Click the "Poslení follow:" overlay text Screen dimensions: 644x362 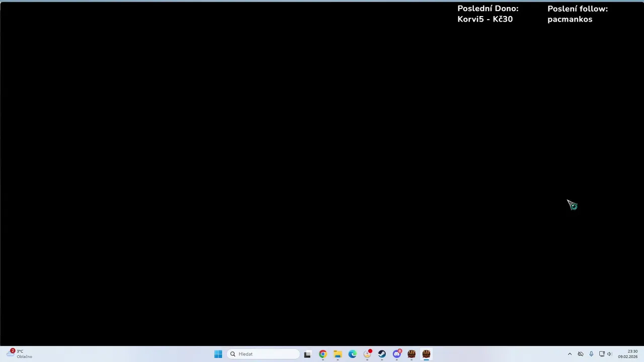[578, 9]
